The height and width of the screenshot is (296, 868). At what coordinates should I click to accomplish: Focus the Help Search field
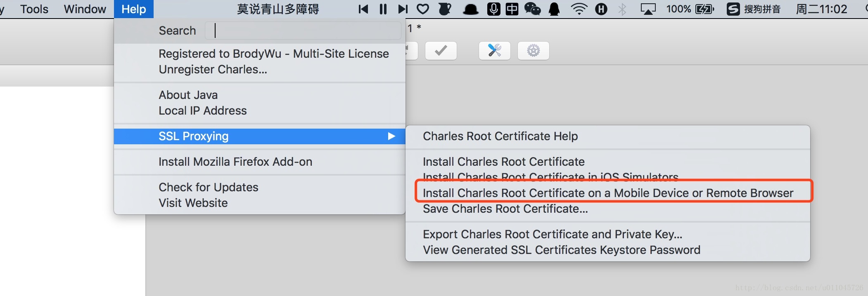tap(303, 31)
